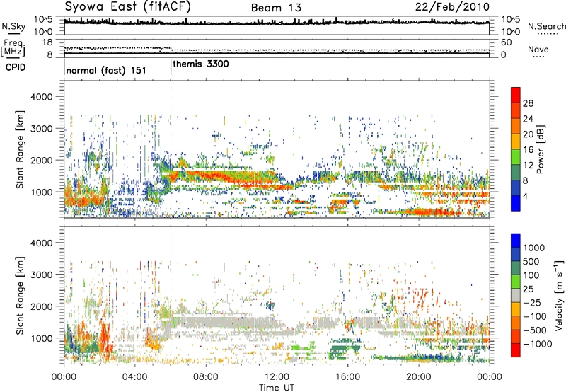Click the '20:00' time axis tick
This screenshot has height=392, width=566.
(419, 377)
